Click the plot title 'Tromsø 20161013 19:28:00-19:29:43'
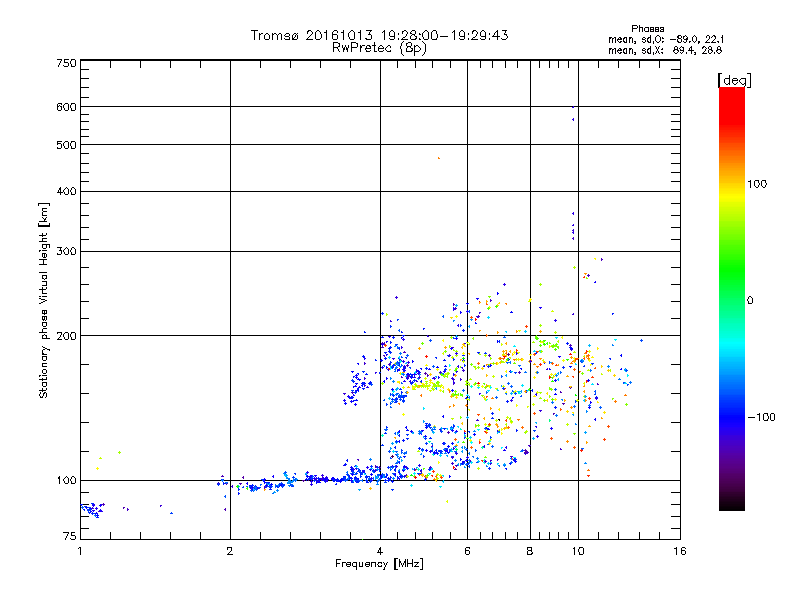Viewport: 800px width, 600px height. coord(379,35)
